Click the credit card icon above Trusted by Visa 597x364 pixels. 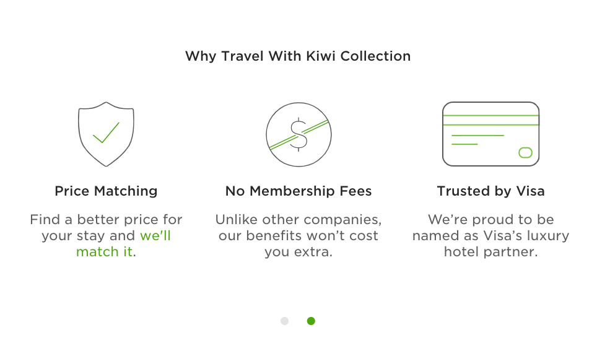(490, 134)
